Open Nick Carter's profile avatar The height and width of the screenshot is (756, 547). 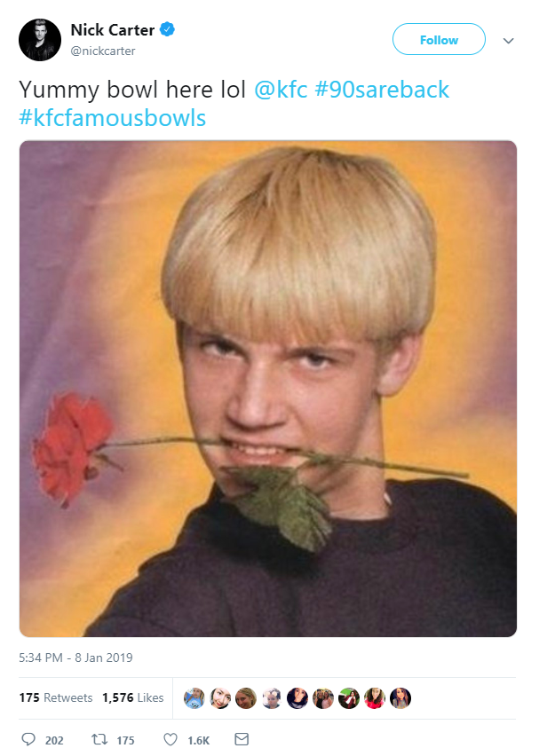coord(40,40)
